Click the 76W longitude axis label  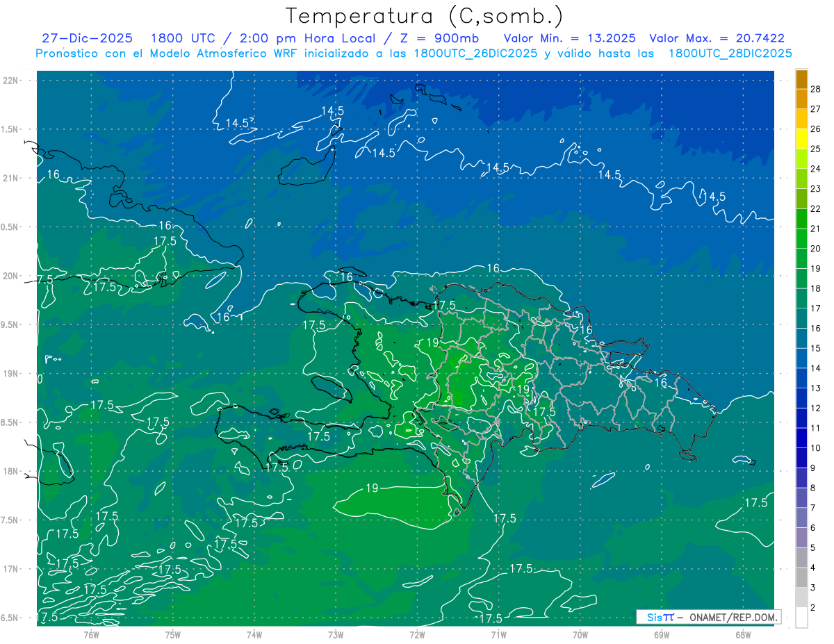(x=92, y=634)
